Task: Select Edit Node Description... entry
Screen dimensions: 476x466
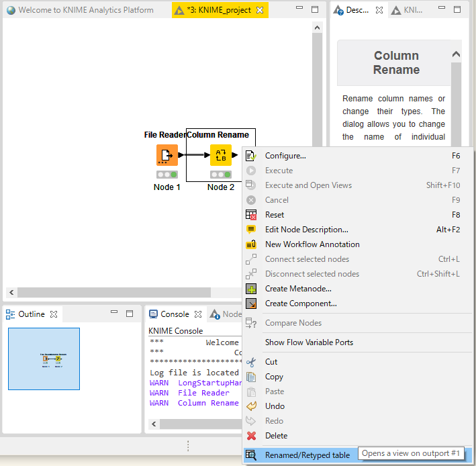Action: click(359, 230)
